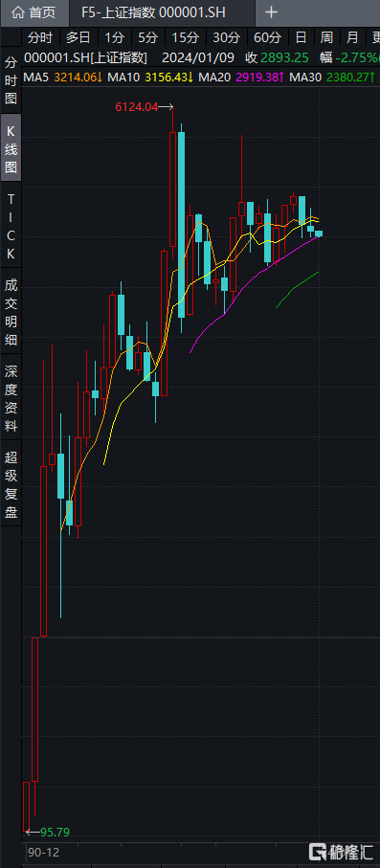
Task: Add a new tab with plus button
Action: coord(272,12)
